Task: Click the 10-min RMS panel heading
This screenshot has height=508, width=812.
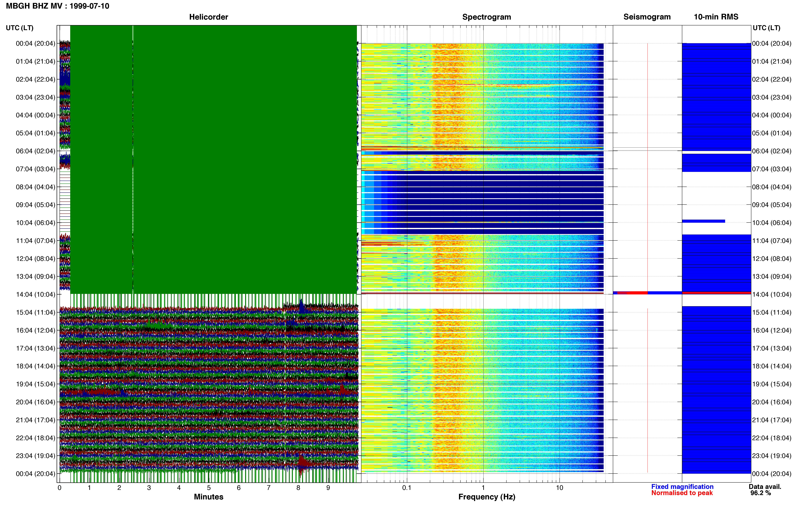Action: point(716,17)
